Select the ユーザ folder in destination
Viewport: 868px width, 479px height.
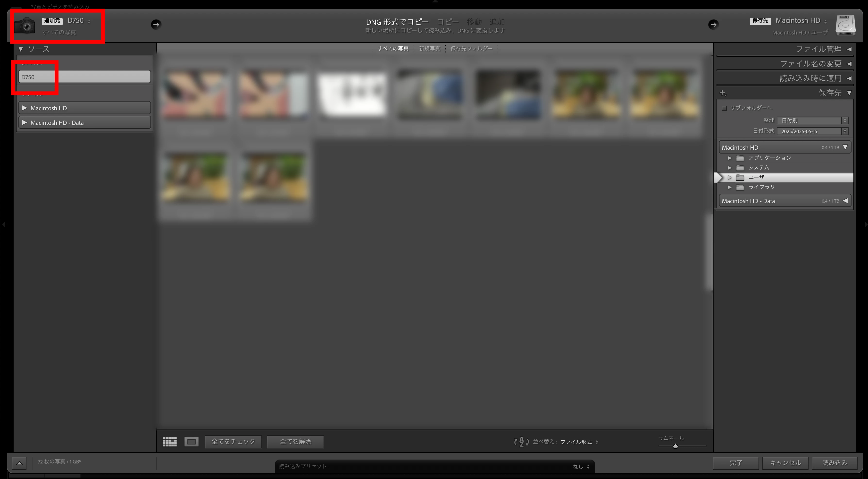756,177
